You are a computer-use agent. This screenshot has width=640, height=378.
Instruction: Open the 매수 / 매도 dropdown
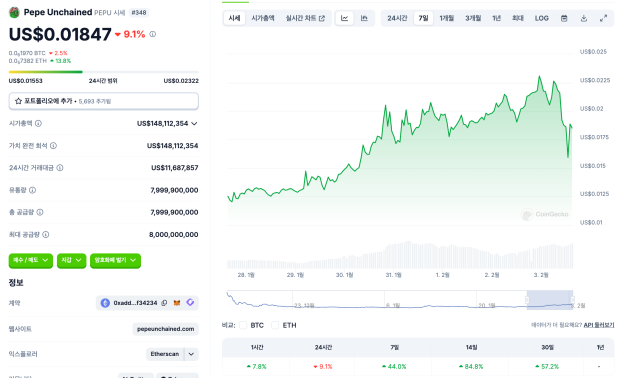31,260
